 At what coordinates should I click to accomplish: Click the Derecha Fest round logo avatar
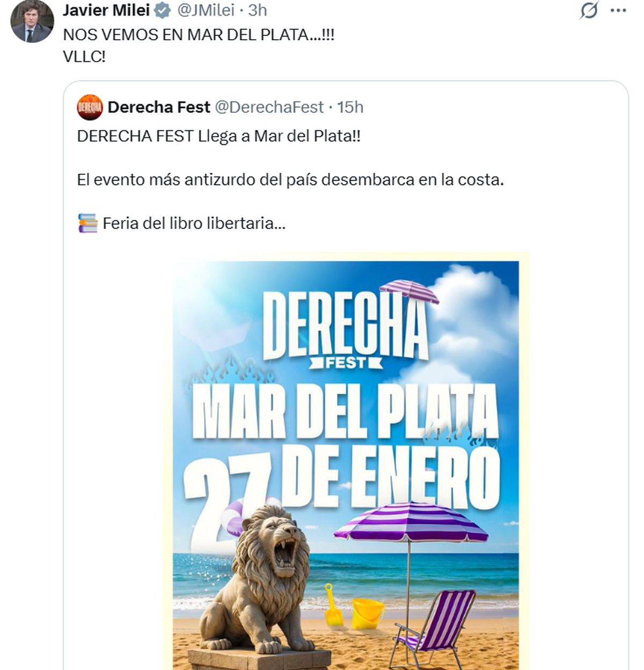tap(90, 107)
